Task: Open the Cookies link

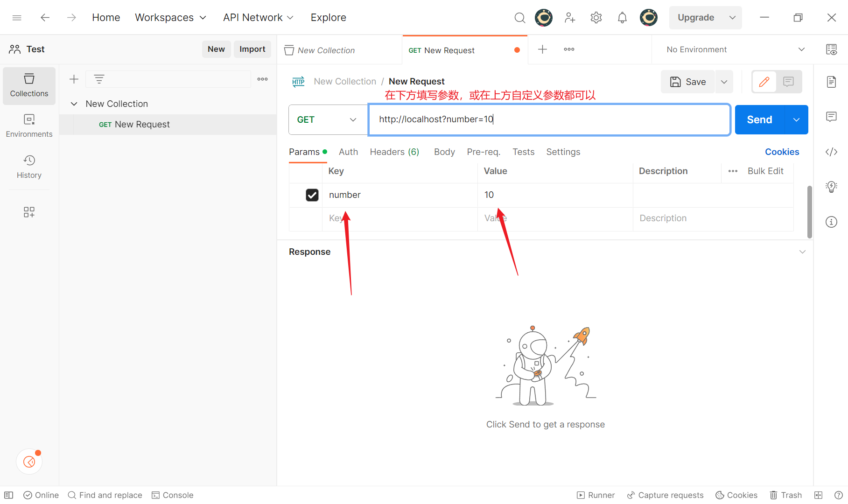Action: click(x=782, y=152)
